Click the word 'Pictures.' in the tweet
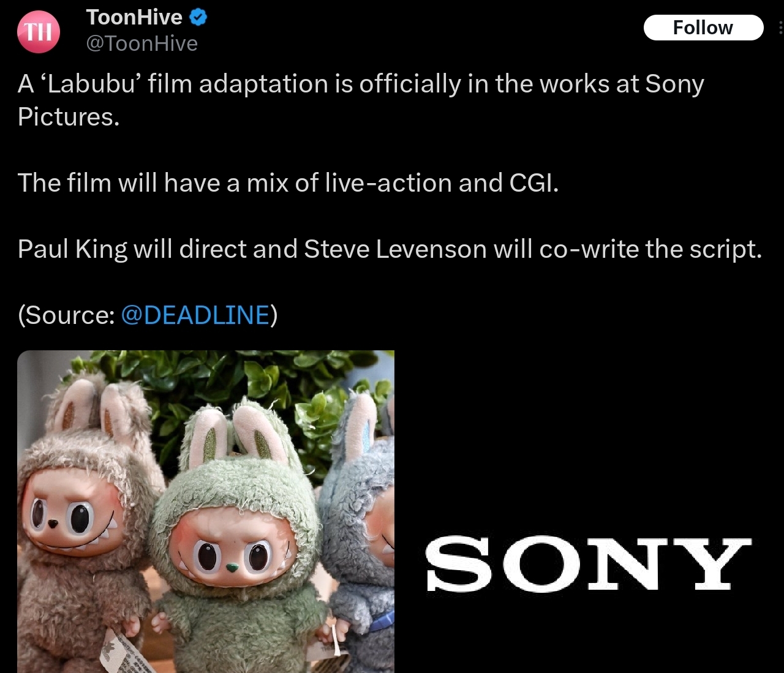 [69, 117]
